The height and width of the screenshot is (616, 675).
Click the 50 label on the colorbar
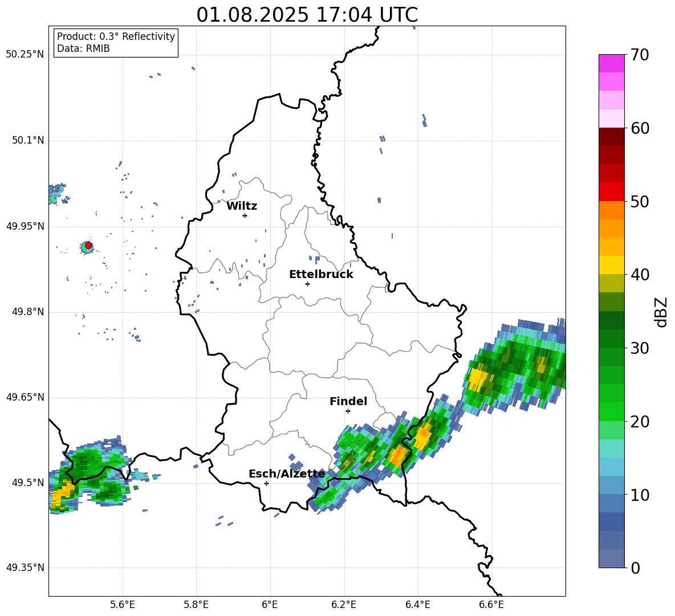640,202
